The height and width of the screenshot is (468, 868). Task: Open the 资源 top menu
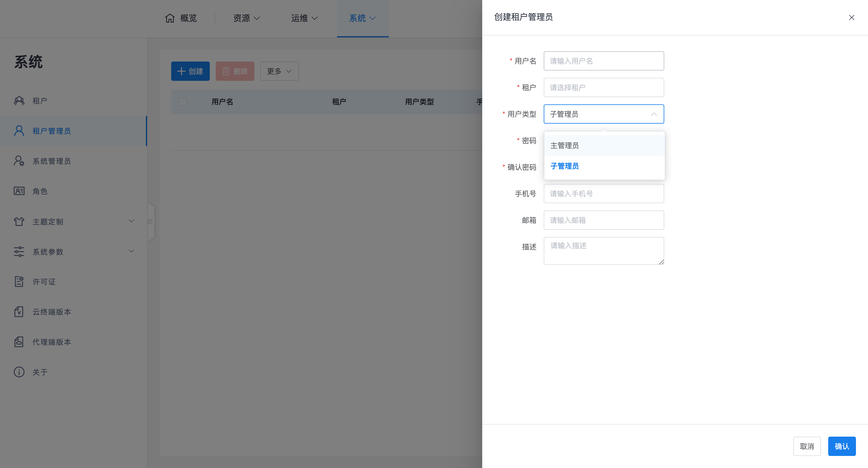tap(247, 18)
